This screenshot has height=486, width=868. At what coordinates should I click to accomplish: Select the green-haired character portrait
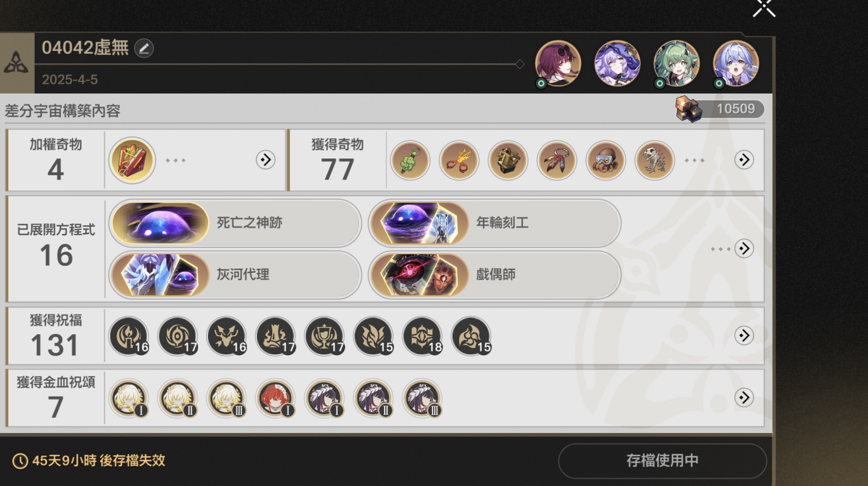point(676,64)
